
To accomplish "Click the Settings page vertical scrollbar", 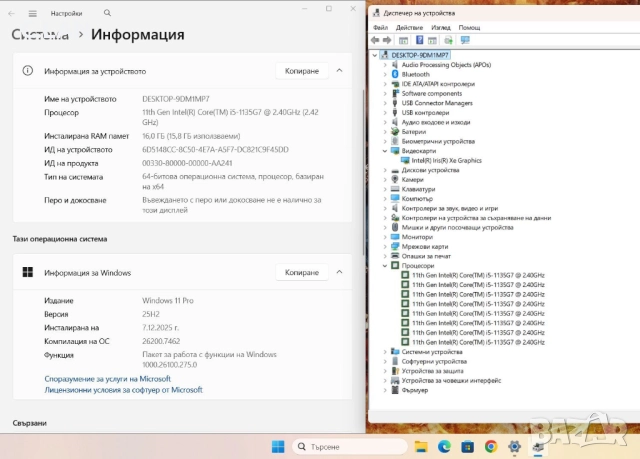I will 363,171.
